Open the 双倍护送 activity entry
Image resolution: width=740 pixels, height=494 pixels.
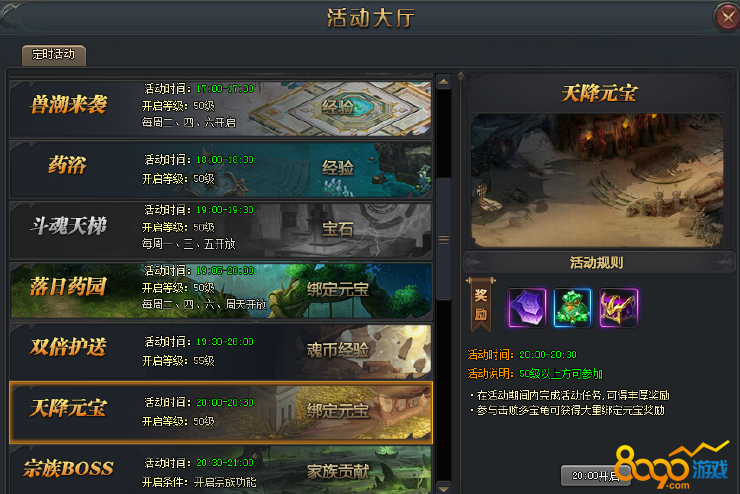pos(220,351)
